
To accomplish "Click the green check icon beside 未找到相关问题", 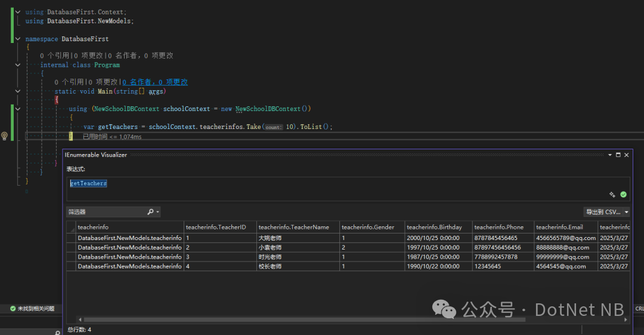I will click(x=13, y=309).
